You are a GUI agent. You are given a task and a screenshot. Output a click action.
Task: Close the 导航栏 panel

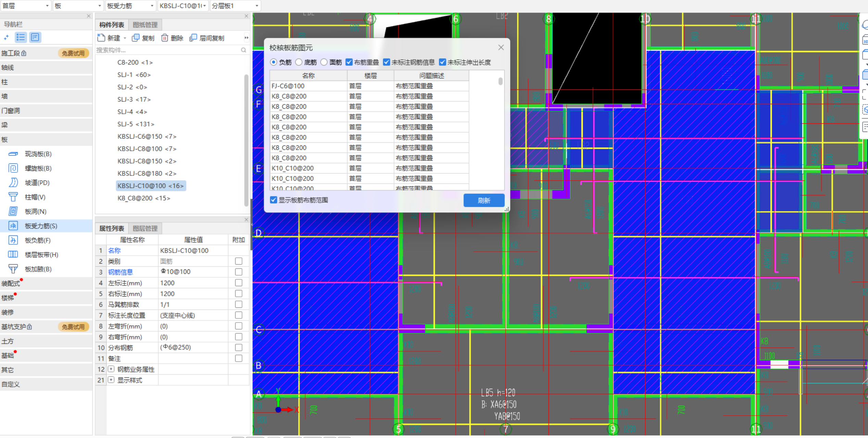[x=89, y=16]
